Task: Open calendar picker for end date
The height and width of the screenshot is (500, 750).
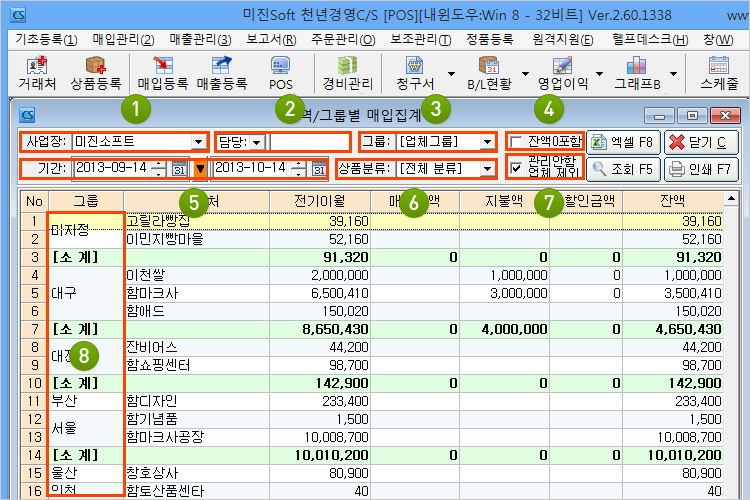Action: 319,169
